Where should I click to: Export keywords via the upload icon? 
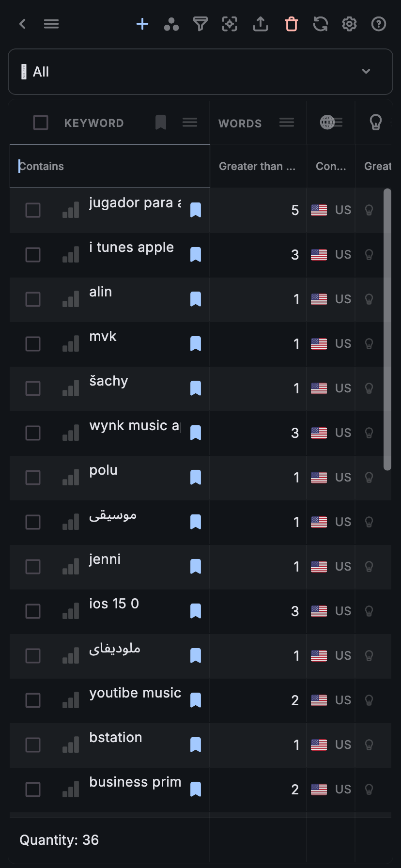[260, 24]
